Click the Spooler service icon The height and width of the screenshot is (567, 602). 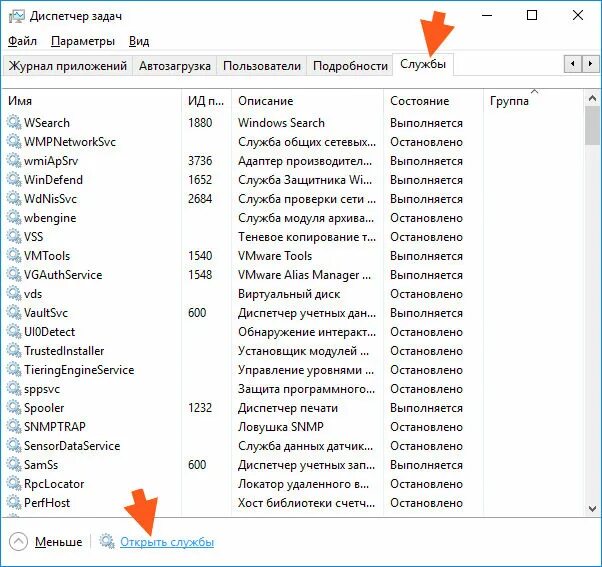pyautogui.click(x=14, y=408)
